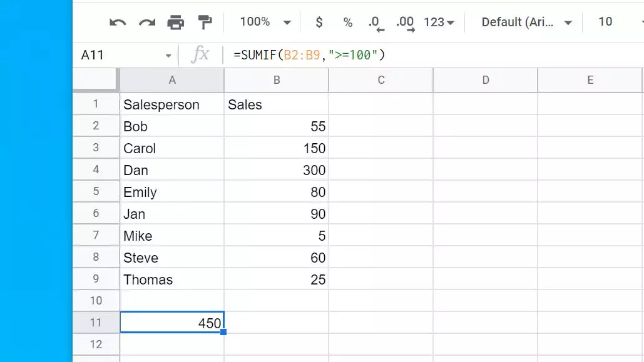Expand the Default font family dropdown
The height and width of the screenshot is (362, 644).
pos(527,23)
